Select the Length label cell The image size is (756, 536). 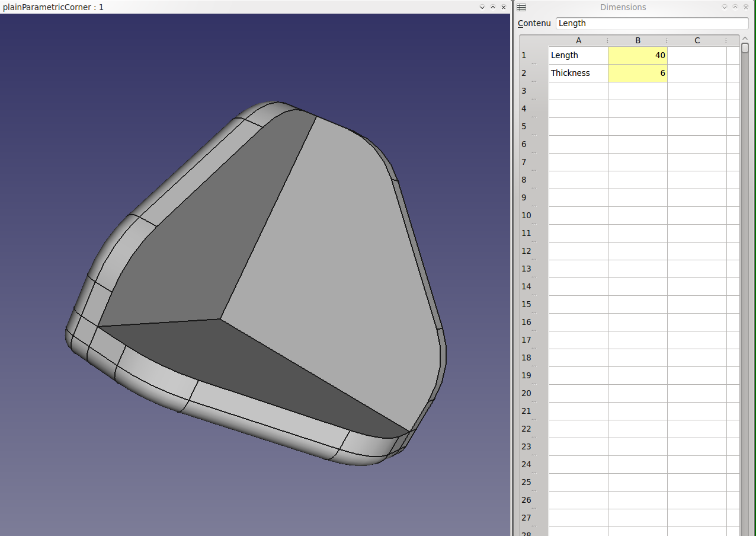pyautogui.click(x=578, y=55)
